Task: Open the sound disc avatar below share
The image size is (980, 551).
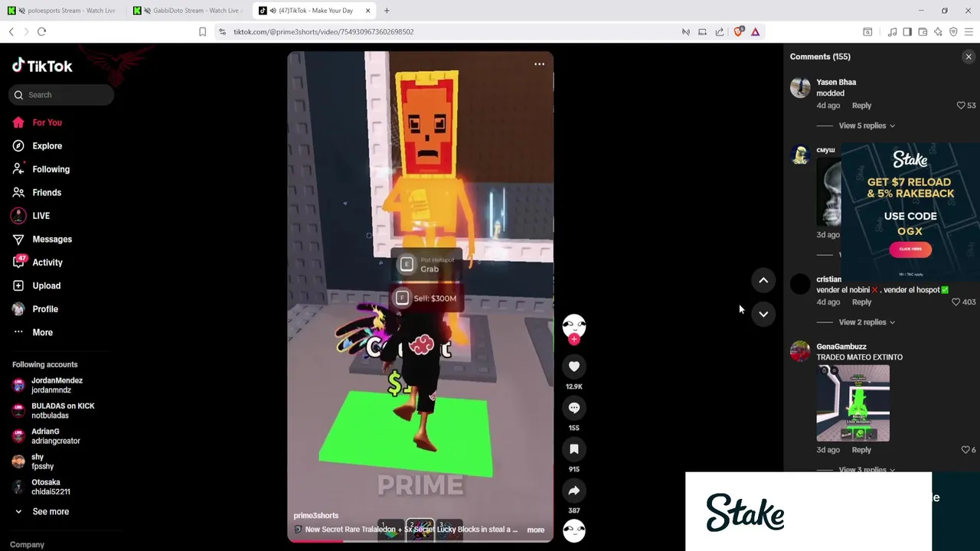Action: coord(574,530)
